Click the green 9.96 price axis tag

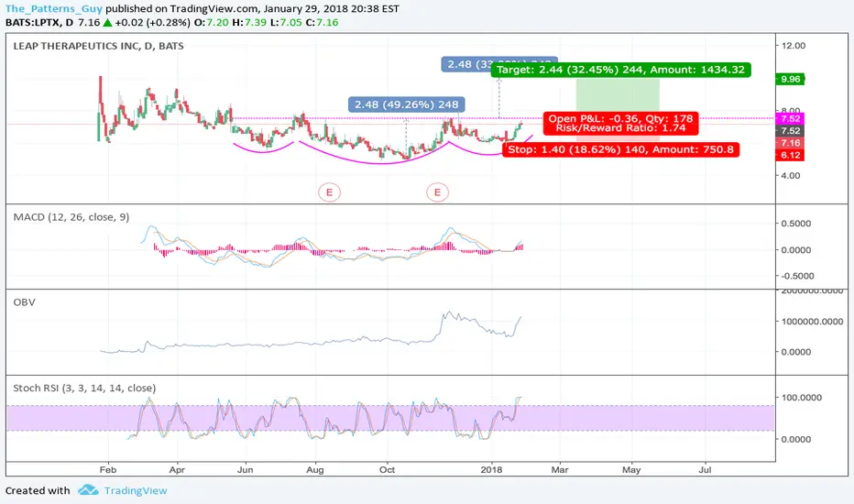tap(790, 79)
